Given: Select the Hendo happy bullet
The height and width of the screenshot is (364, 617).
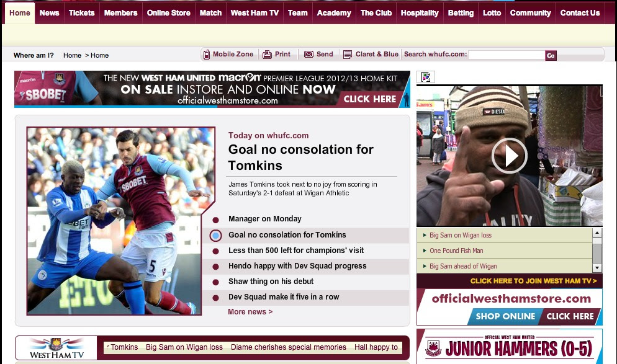Looking at the screenshot, I should tap(215, 267).
